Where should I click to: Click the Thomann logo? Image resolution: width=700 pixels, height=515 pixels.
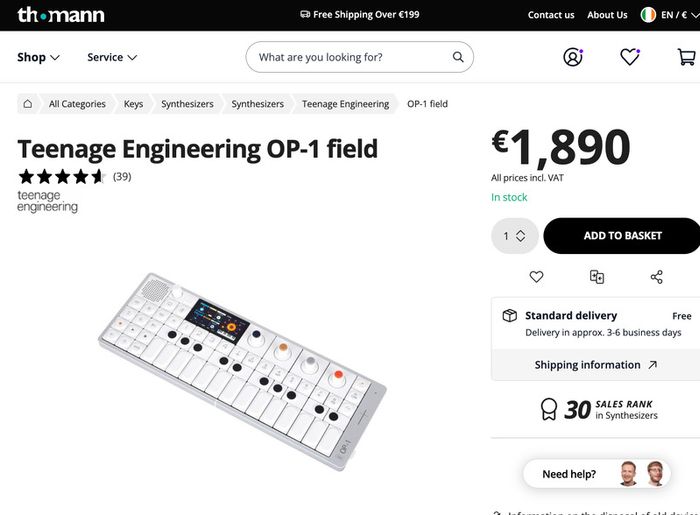pyautogui.click(x=61, y=15)
